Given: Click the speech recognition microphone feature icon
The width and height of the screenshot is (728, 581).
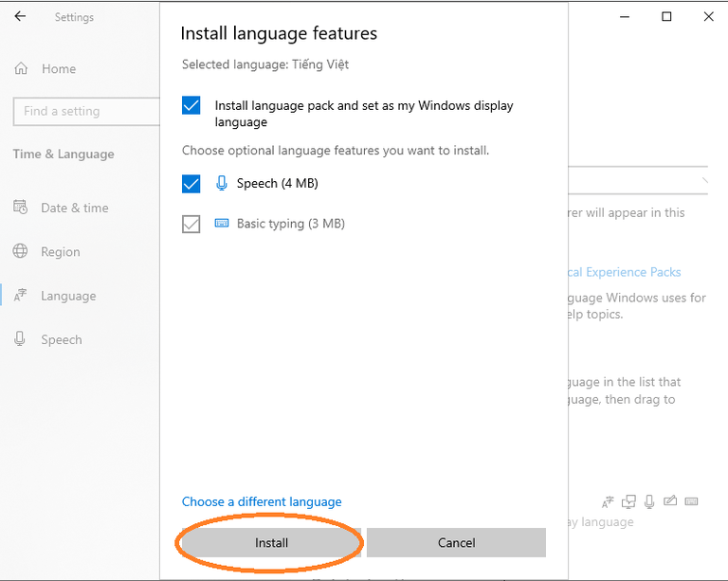Looking at the screenshot, I should [649, 501].
